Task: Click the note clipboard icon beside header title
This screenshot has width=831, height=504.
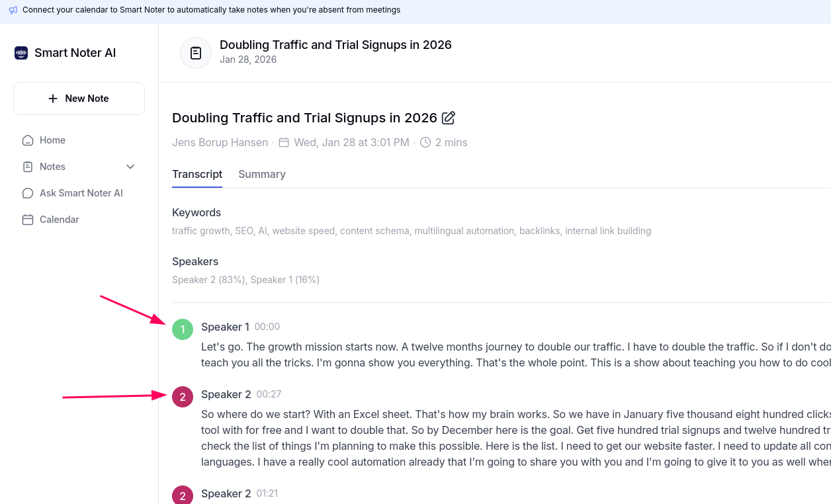Action: coord(196,53)
